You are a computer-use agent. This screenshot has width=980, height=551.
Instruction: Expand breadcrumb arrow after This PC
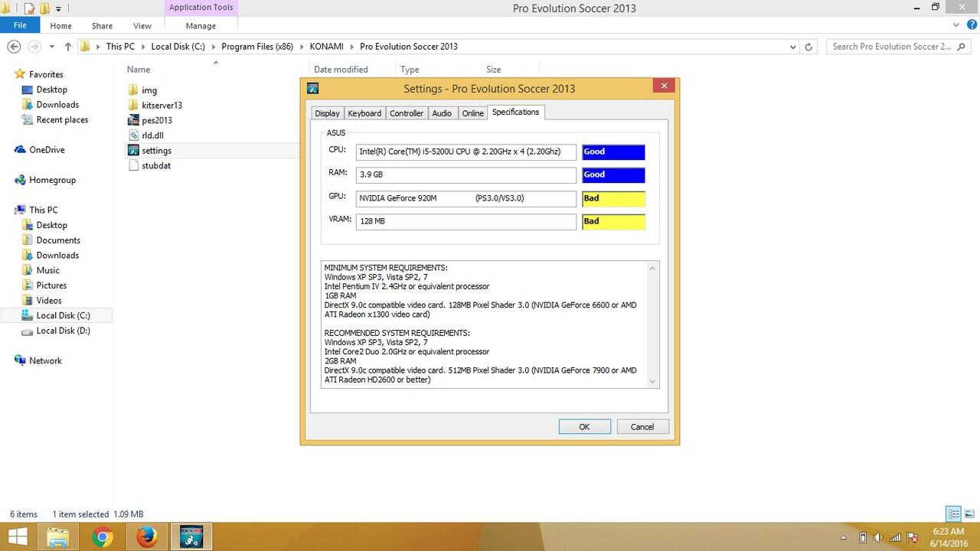point(143,47)
